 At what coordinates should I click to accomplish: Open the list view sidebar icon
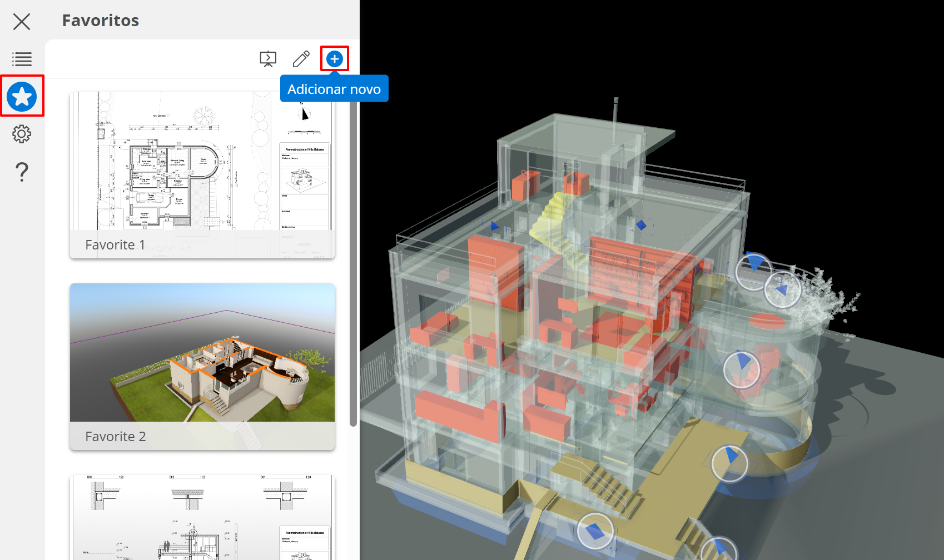pyautogui.click(x=22, y=59)
